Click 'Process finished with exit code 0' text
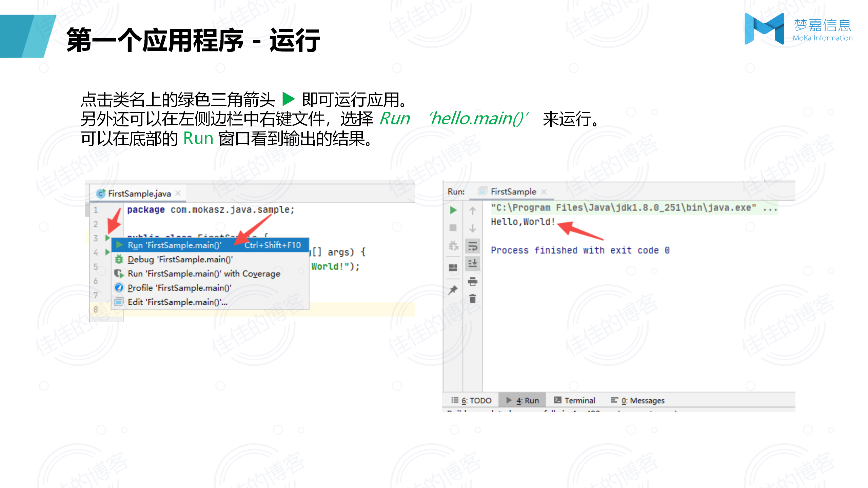This screenshot has height=488, width=868. pyautogui.click(x=580, y=250)
